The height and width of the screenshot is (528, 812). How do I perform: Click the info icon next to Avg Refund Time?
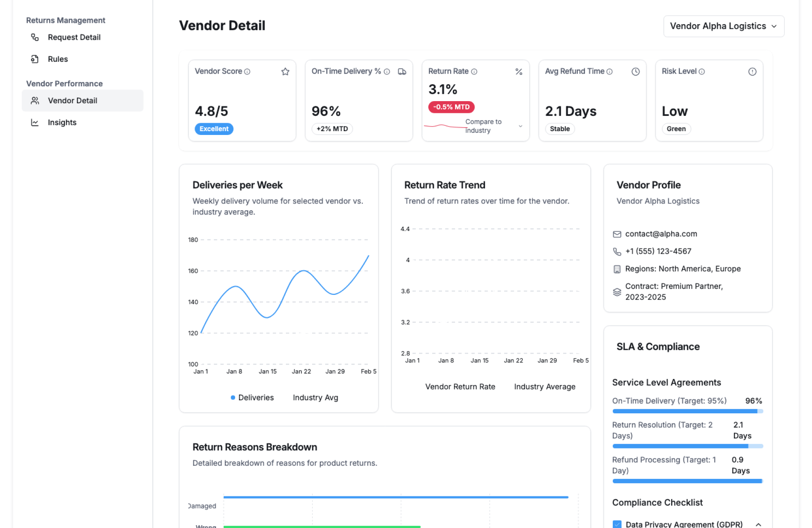pyautogui.click(x=609, y=72)
